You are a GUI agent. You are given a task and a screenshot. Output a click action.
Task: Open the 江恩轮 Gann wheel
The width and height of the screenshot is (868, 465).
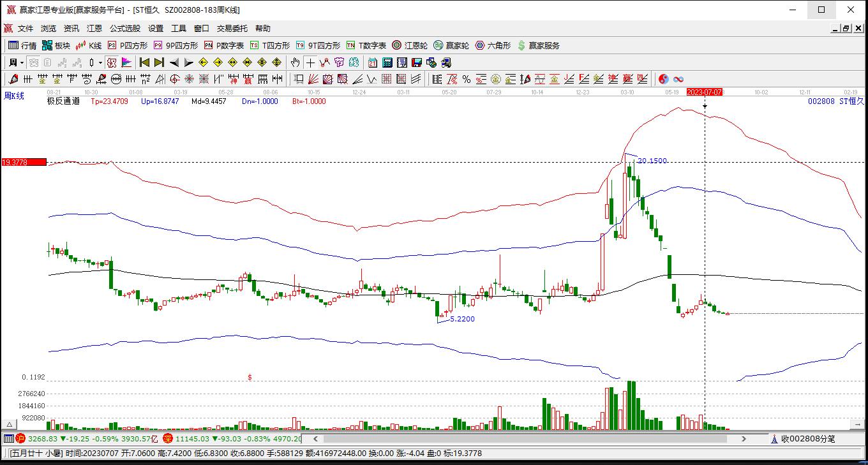(410, 45)
